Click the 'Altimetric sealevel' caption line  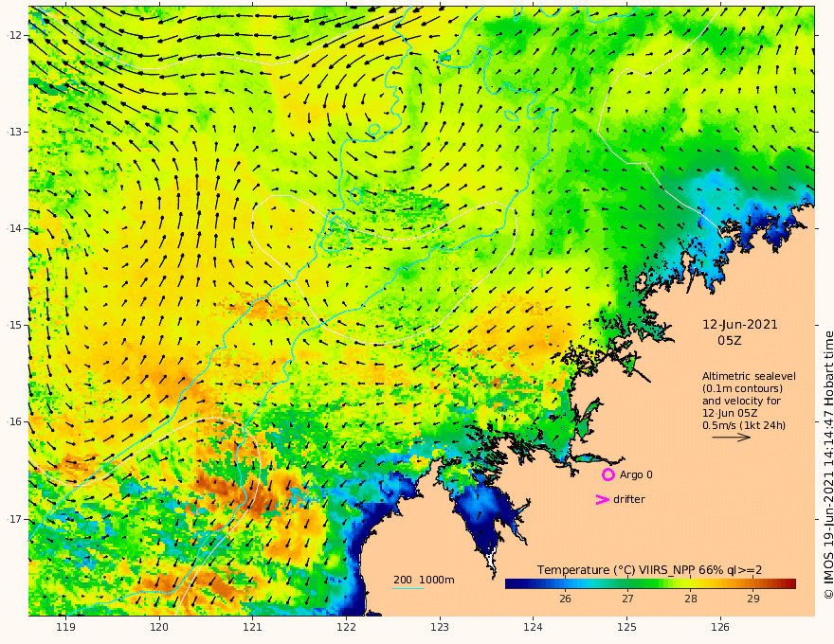coord(749,376)
